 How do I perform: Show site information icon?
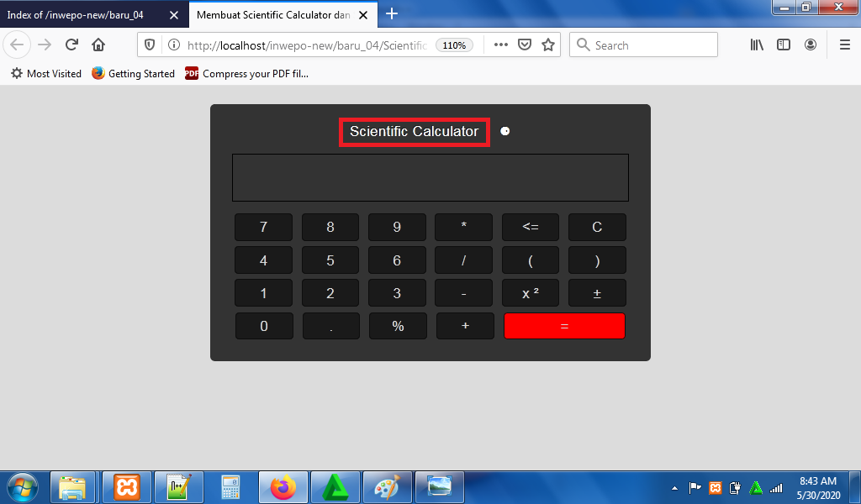tap(173, 45)
